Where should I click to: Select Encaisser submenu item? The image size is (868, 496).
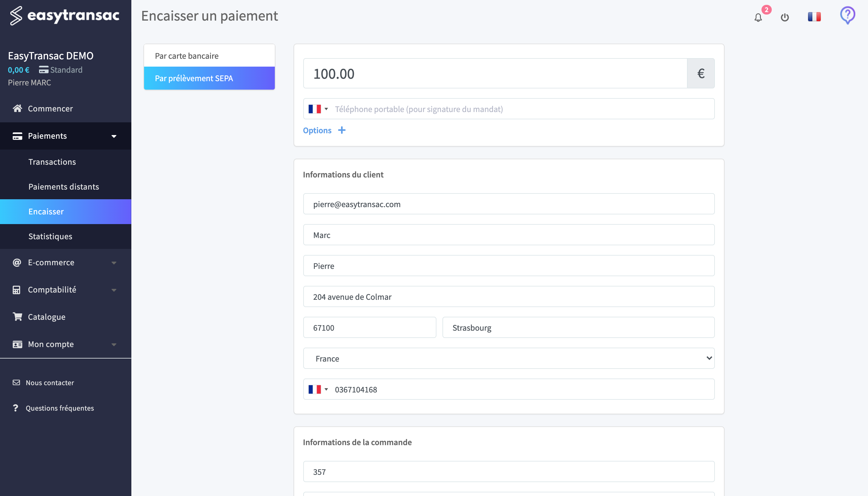click(65, 212)
